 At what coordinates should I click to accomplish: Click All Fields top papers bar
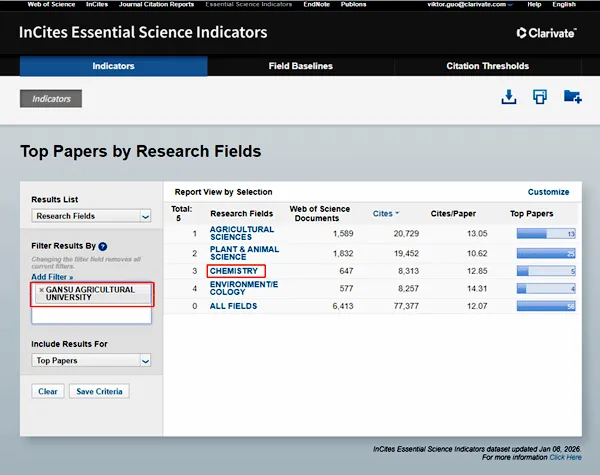[546, 306]
